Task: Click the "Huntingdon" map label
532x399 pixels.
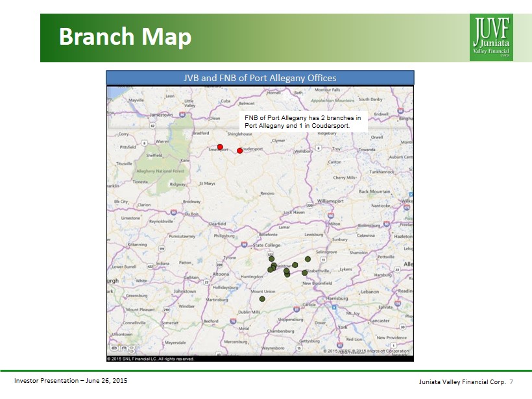Action: [252, 277]
